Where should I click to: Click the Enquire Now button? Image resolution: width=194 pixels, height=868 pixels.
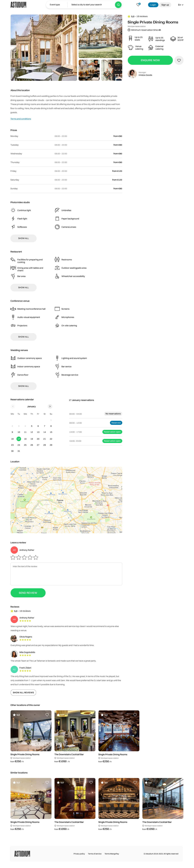150,60
